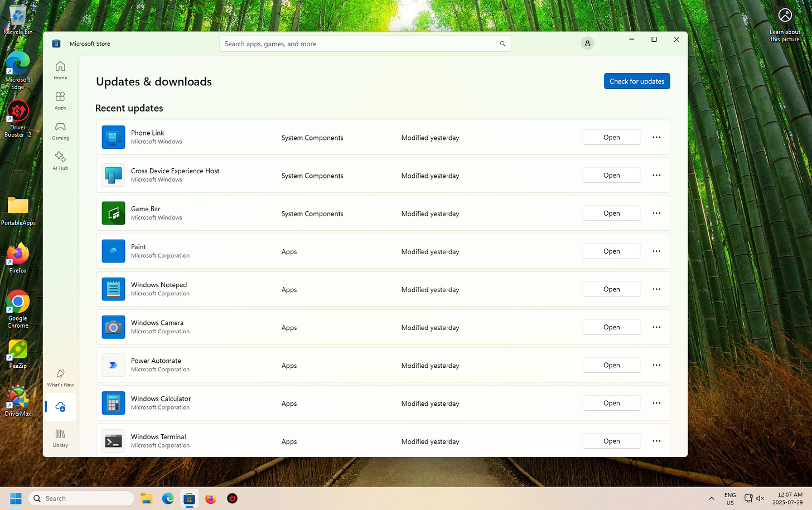Image resolution: width=812 pixels, height=510 pixels.
Task: Open the user profile account icon
Action: (587, 43)
